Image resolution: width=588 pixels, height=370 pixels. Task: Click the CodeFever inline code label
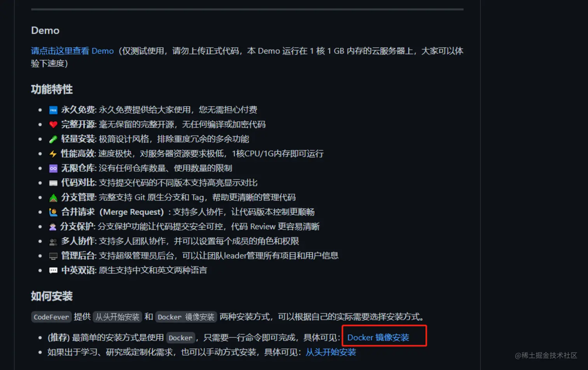[51, 317]
